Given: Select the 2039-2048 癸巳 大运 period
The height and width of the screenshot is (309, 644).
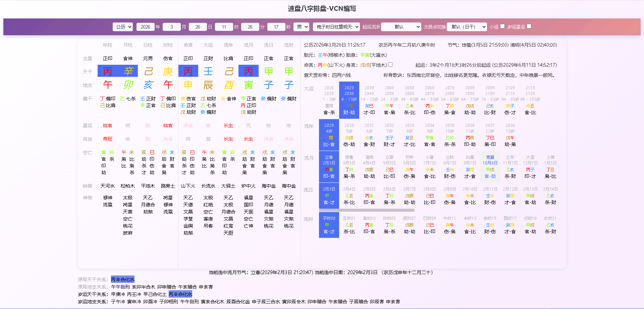Looking at the screenshot, I should click(x=369, y=100).
